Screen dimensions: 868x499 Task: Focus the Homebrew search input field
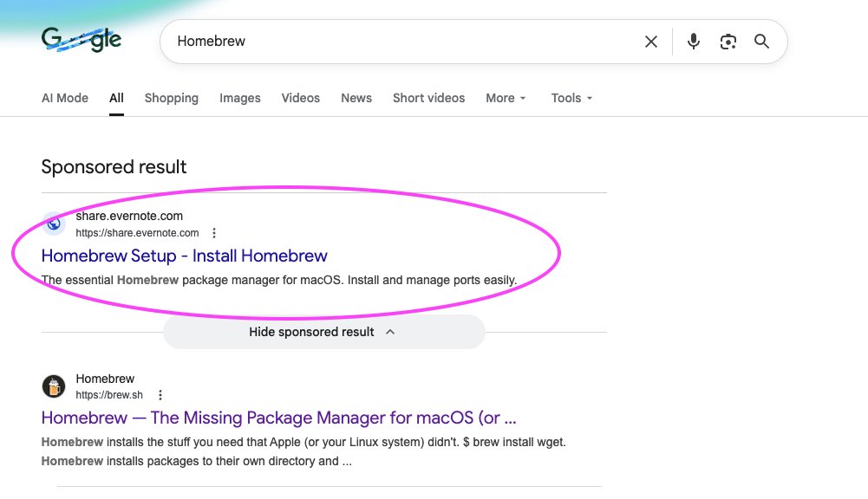[407, 42]
